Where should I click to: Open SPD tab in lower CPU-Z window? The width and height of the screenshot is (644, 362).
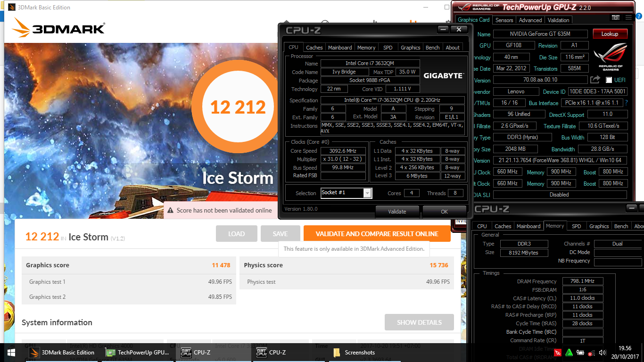pyautogui.click(x=576, y=226)
